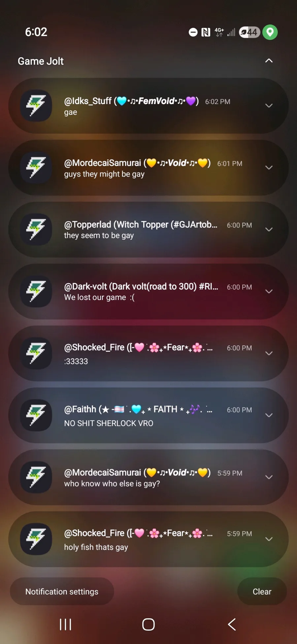Clear all notifications
297x644 pixels.
coord(262,591)
